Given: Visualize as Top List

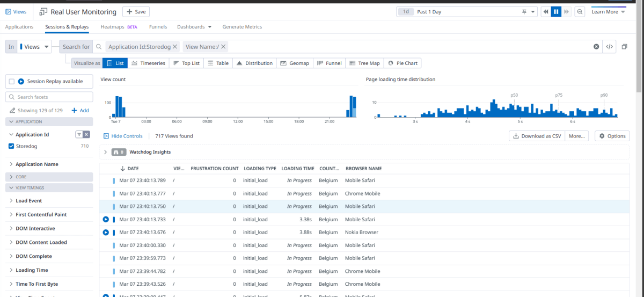Looking at the screenshot, I should [186, 63].
